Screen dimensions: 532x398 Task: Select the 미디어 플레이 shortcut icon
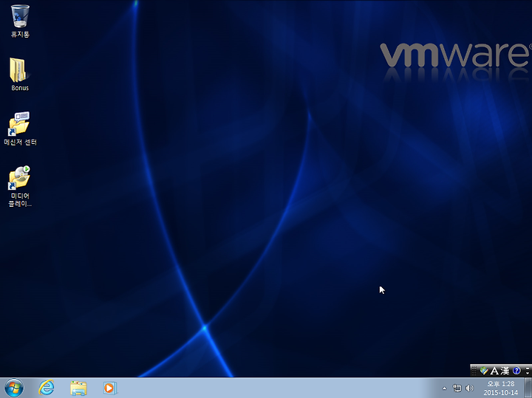(20, 186)
